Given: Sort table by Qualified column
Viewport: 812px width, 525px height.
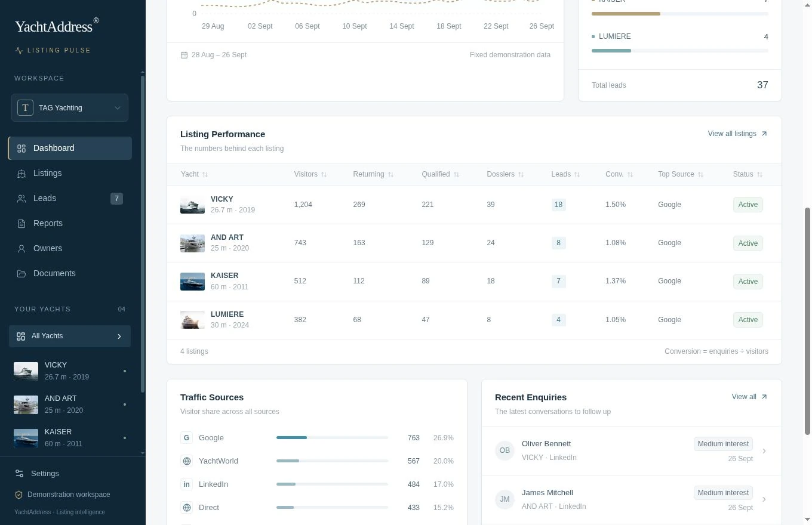Looking at the screenshot, I should 441,174.
